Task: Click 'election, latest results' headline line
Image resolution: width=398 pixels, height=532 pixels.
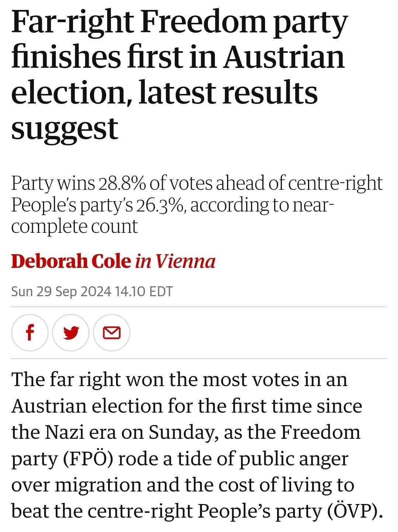Action: click(164, 93)
